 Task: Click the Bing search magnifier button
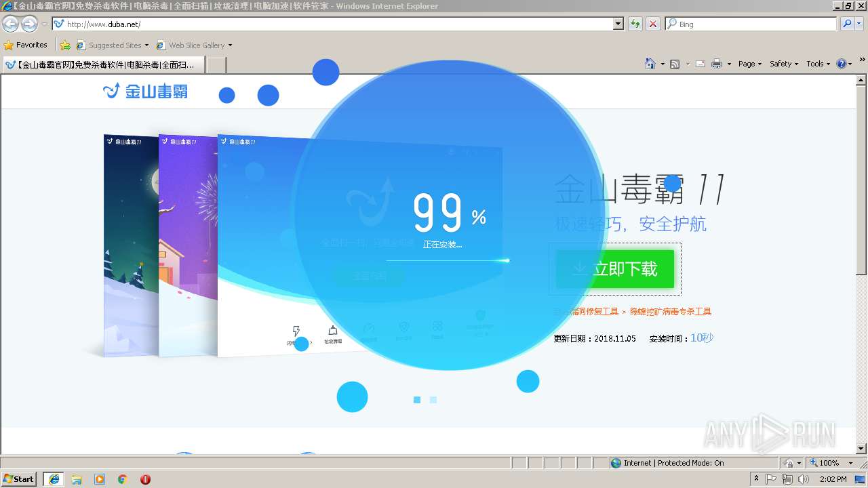click(x=847, y=24)
